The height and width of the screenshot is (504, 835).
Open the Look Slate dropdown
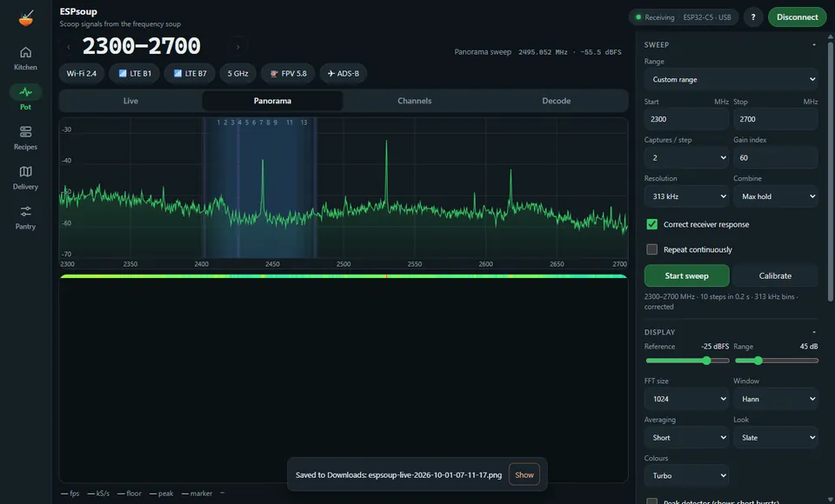tap(775, 437)
